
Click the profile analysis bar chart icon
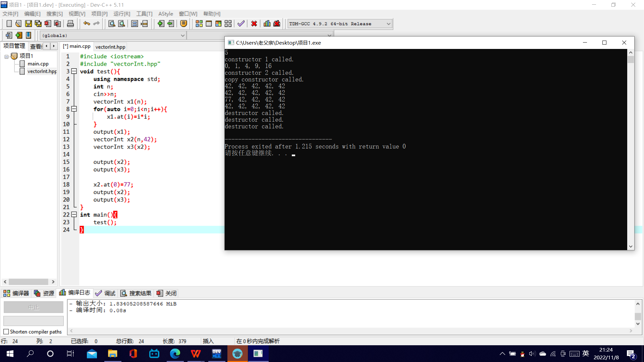point(267,23)
